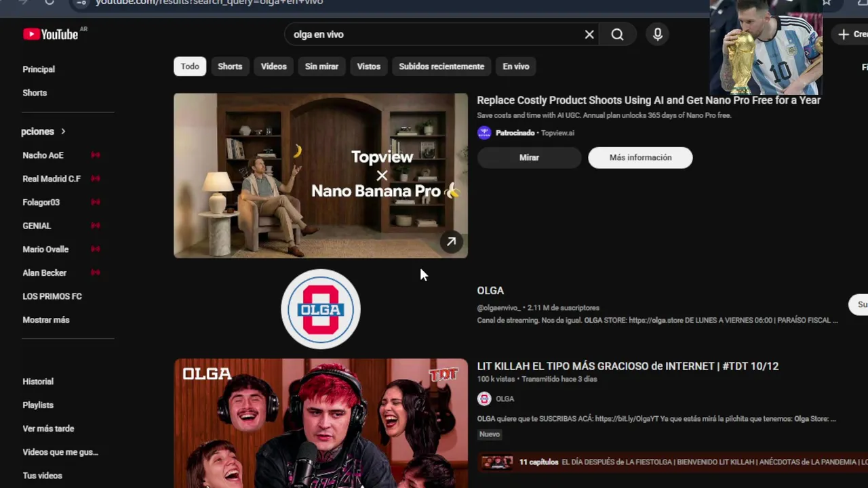This screenshot has width=868, height=488.
Task: Select the Videos filter chip
Action: tap(274, 66)
